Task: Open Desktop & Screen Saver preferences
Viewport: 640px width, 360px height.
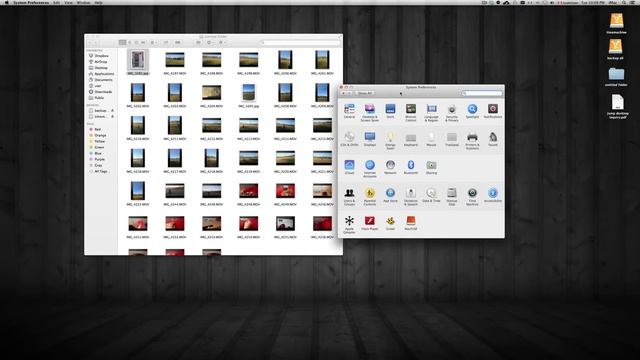Action: [x=370, y=113]
